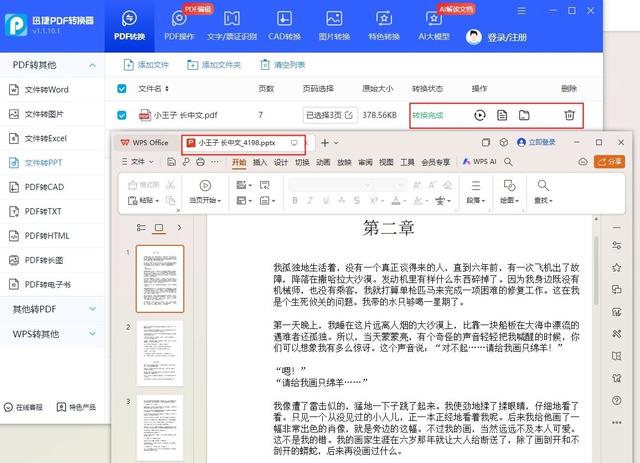
Task: Open the CAD转换 tab
Action: click(284, 26)
